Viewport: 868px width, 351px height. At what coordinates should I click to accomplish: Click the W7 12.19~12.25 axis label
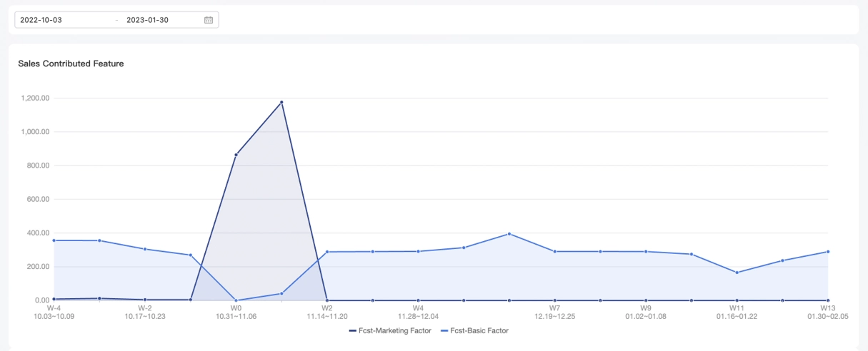pos(554,312)
